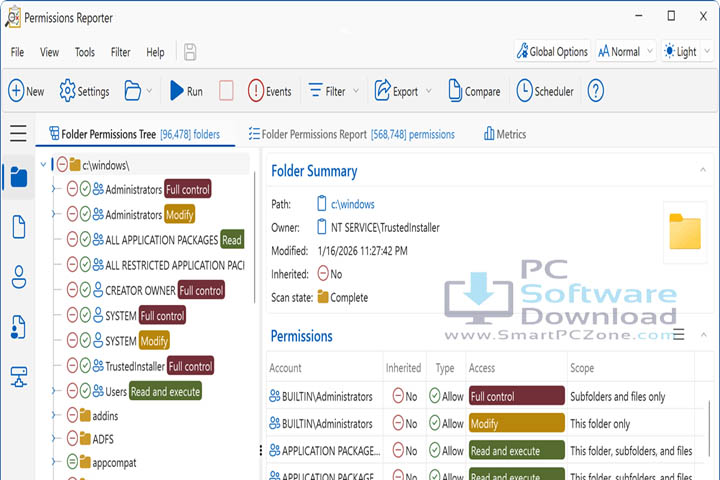
Task: Click the large folder thumbnail in summary
Action: click(x=685, y=232)
